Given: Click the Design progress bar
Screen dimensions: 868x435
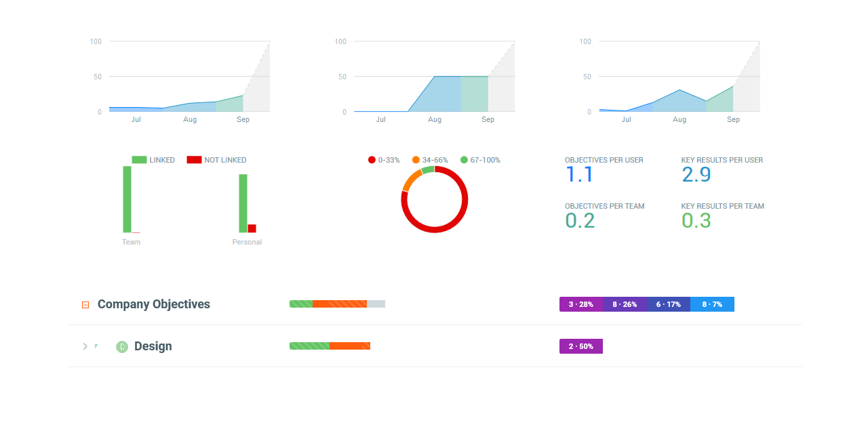Looking at the screenshot, I should pos(330,346).
